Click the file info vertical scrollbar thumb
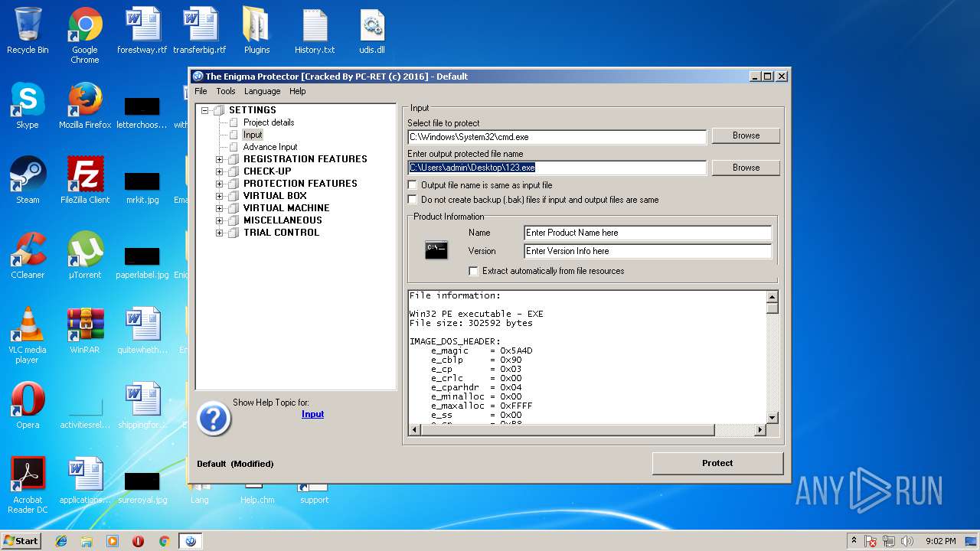This screenshot has height=551, width=980. (773, 308)
